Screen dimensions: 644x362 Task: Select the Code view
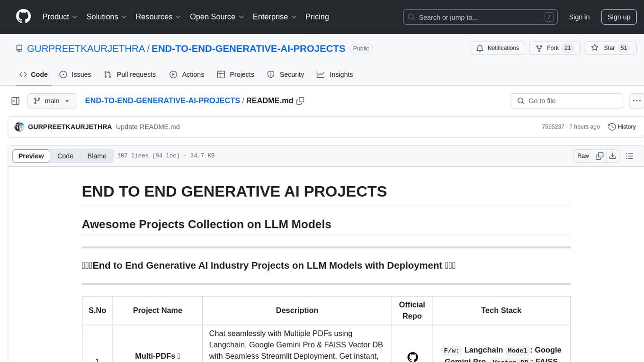point(65,156)
